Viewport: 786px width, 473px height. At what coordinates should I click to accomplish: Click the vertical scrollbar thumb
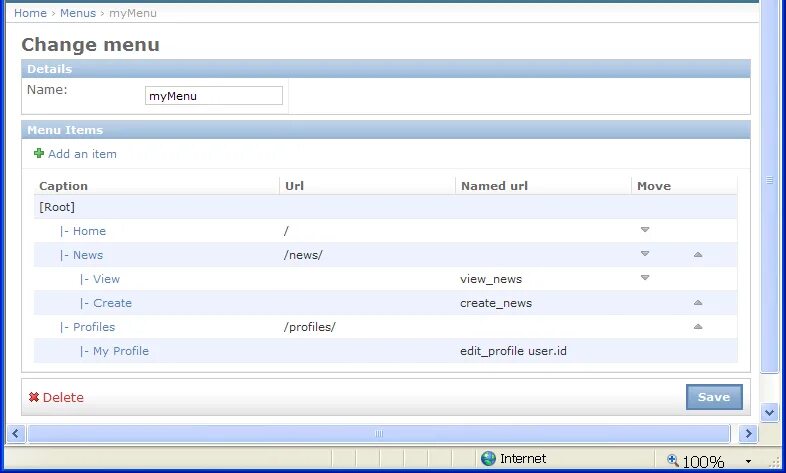(769, 186)
